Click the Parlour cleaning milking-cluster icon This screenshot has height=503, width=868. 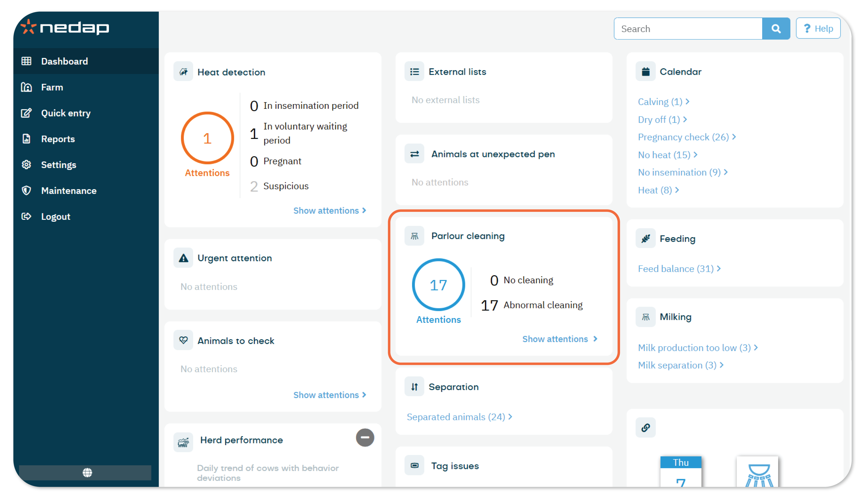[x=414, y=236]
